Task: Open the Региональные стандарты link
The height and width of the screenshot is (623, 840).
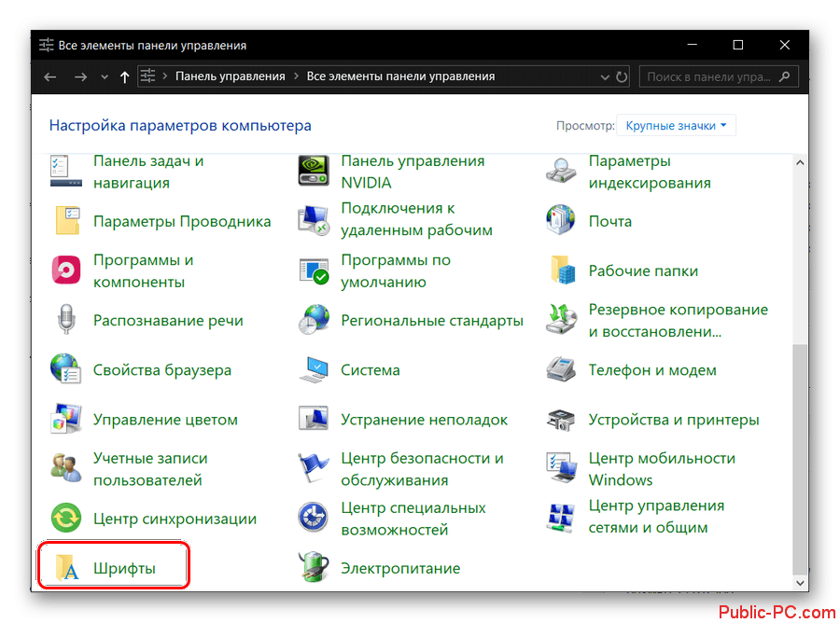Action: click(431, 321)
